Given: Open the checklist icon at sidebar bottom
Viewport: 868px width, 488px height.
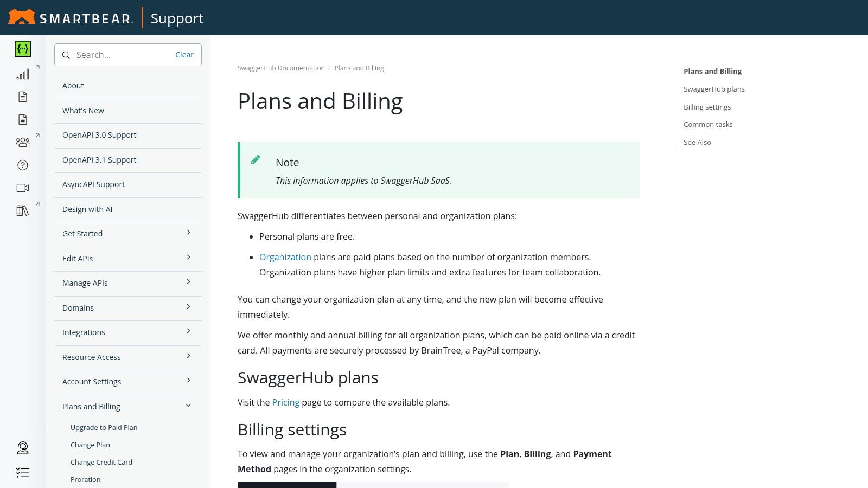Looking at the screenshot, I should click(x=23, y=473).
